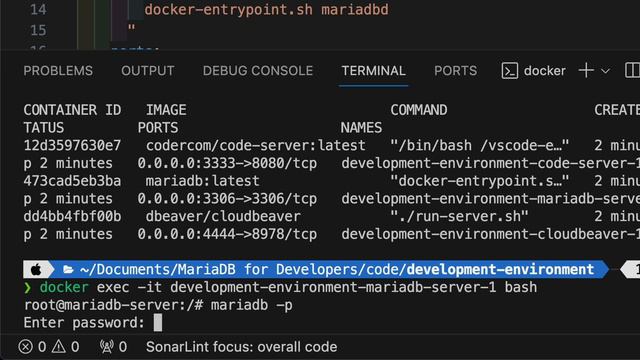640x360 pixels.
Task: Click the forwarded ports antenna icon
Action: pos(107,347)
